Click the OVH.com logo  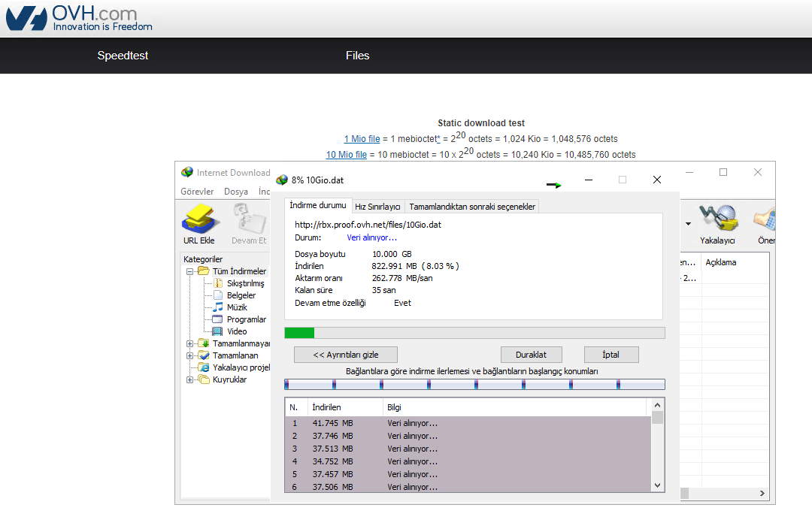coord(79,18)
